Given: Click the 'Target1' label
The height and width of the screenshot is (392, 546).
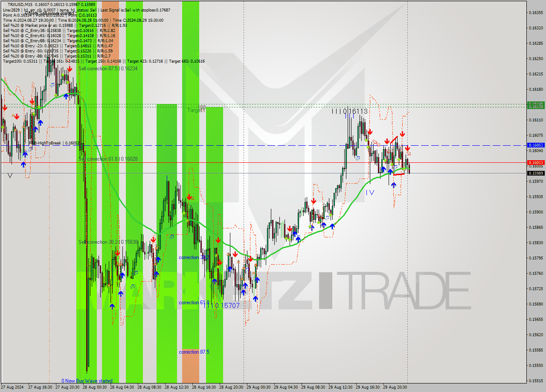Looking at the screenshot, I should tap(196, 110).
